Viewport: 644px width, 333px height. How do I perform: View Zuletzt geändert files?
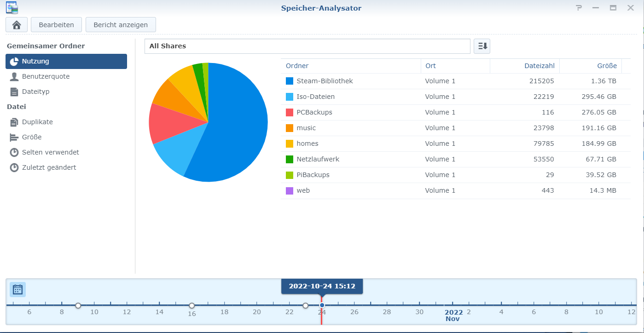tap(49, 167)
